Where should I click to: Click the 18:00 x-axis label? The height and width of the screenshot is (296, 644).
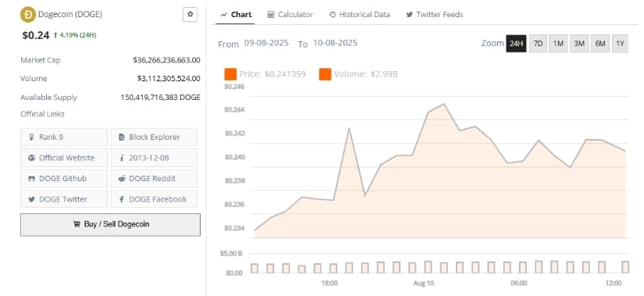click(x=329, y=284)
